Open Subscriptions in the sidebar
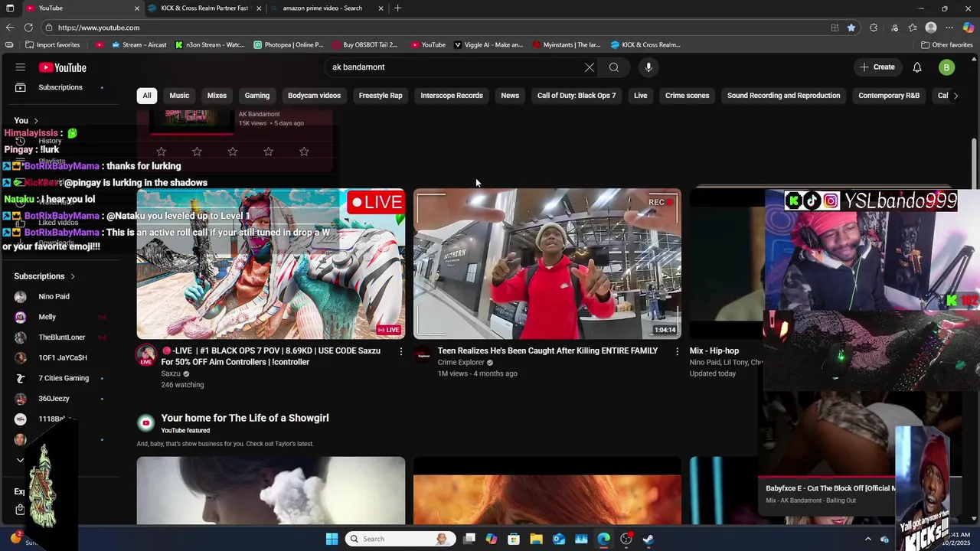The width and height of the screenshot is (980, 551). pos(60,87)
